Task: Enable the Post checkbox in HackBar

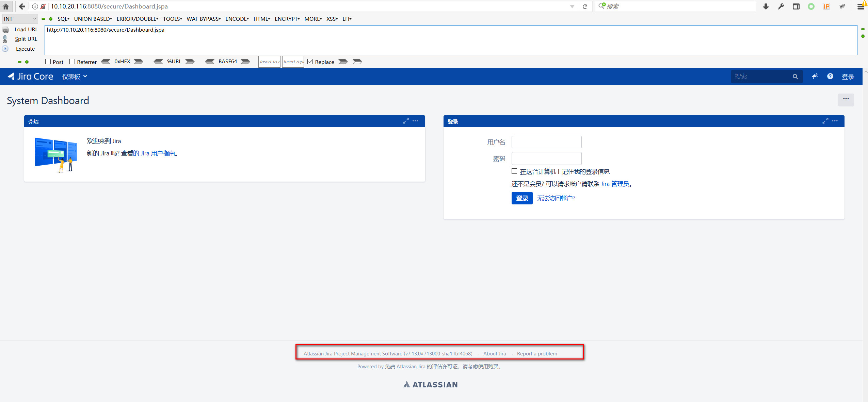Action: pos(48,62)
